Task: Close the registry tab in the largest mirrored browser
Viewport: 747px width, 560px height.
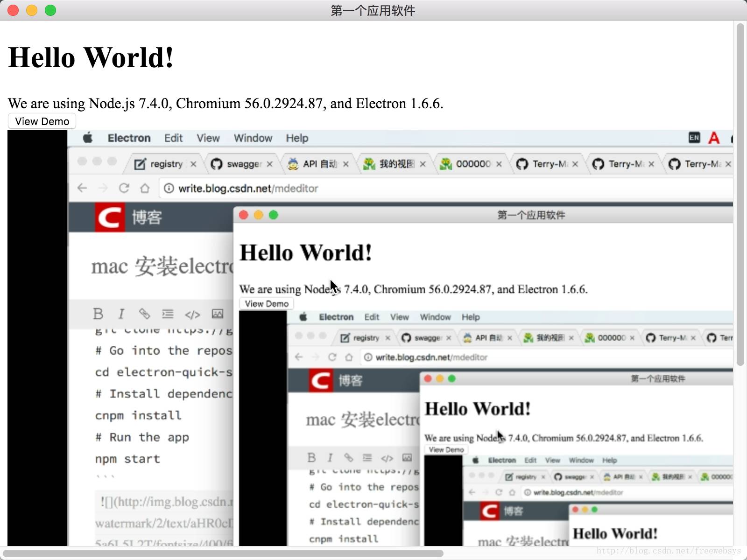Action: coord(193,164)
